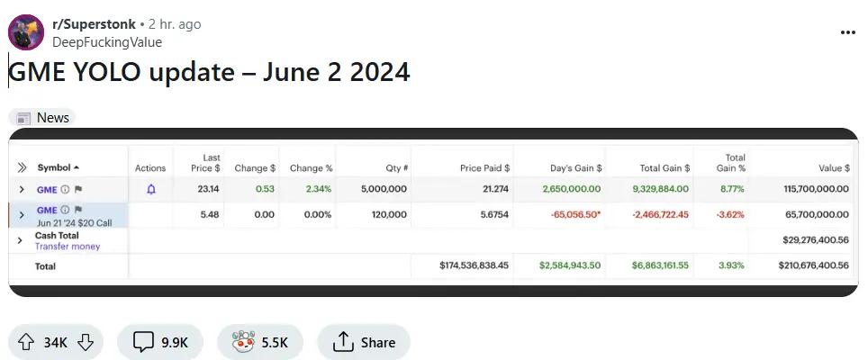Click the r/Superstonk community avatar
The image size is (868, 360).
pyautogui.click(x=25, y=32)
